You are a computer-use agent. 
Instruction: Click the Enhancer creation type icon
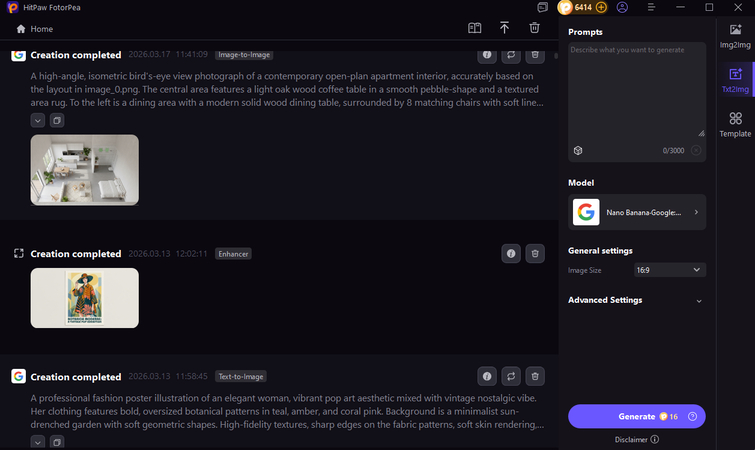[x=19, y=253]
